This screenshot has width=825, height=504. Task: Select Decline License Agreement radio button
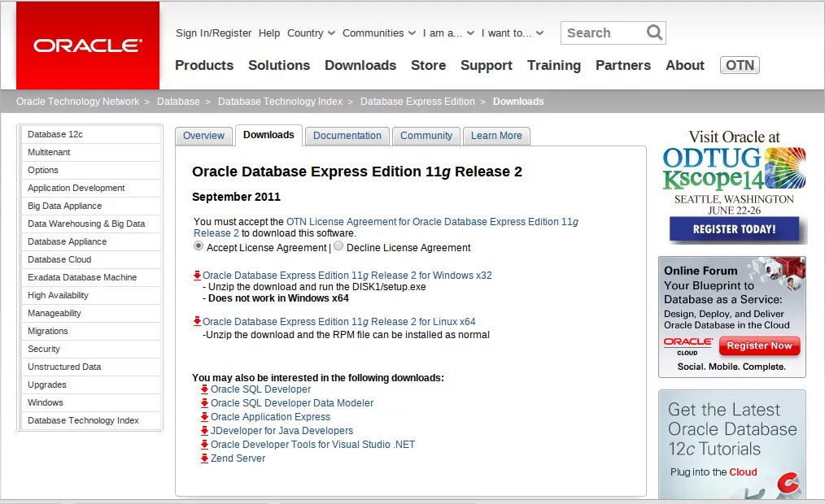(338, 246)
